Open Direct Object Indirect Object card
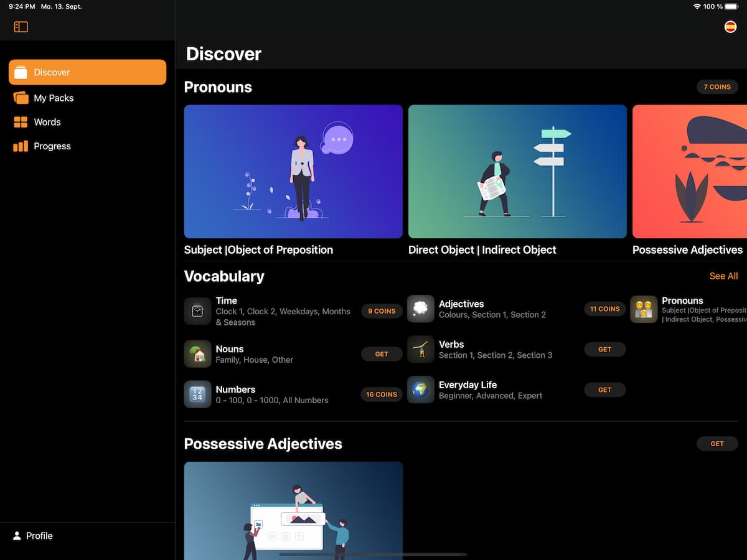Image resolution: width=747 pixels, height=560 pixels. 517,172
